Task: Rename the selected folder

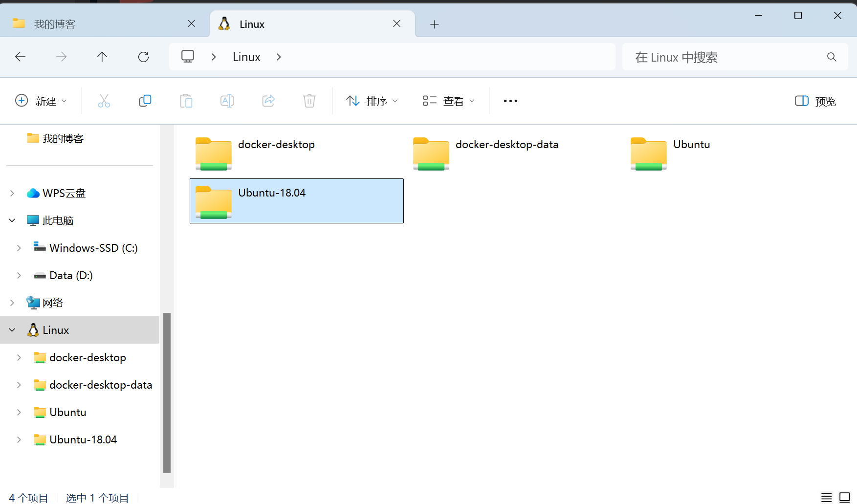Action: (227, 101)
